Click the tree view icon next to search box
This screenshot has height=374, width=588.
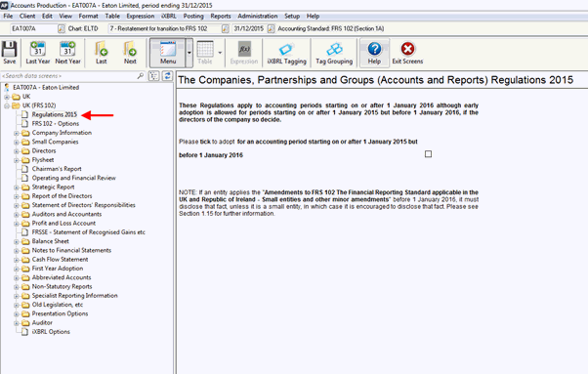point(154,76)
